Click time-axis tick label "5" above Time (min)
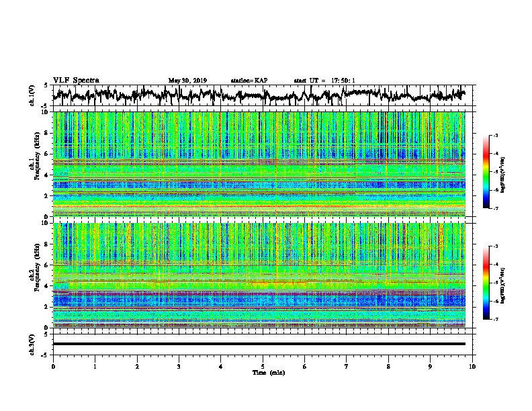 (x=263, y=367)
